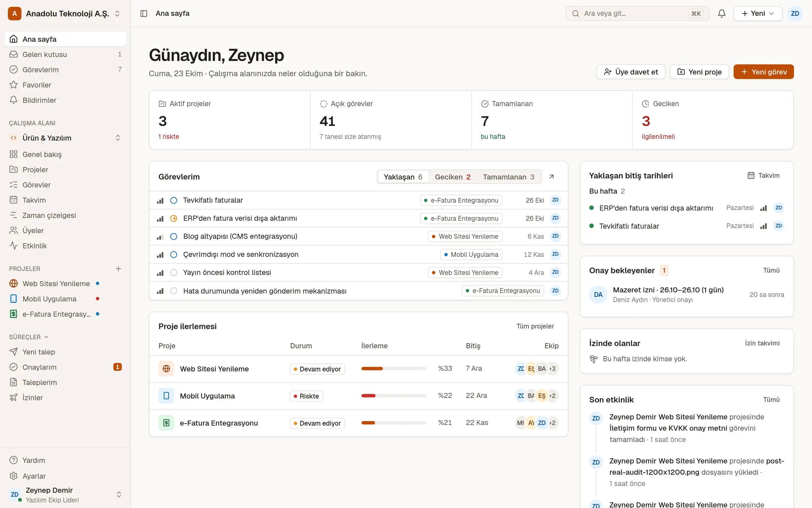Open Üyeler members page
Viewport: 812px width, 508px height.
(65, 230)
